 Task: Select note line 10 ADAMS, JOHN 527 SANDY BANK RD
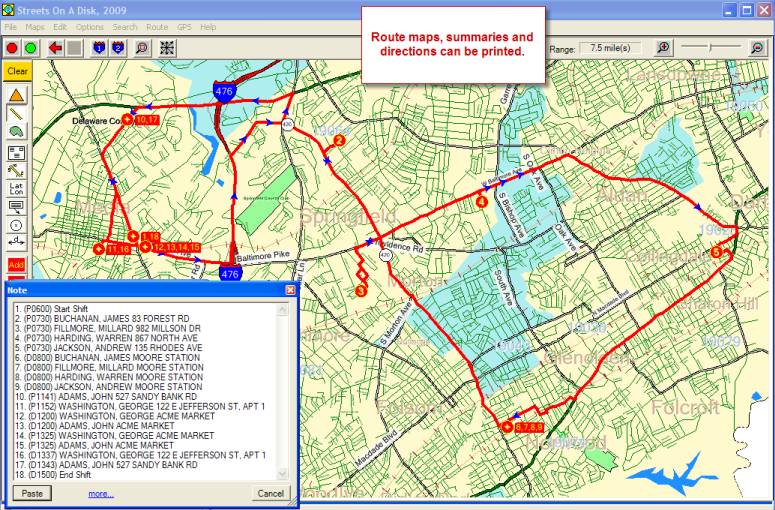[106, 397]
